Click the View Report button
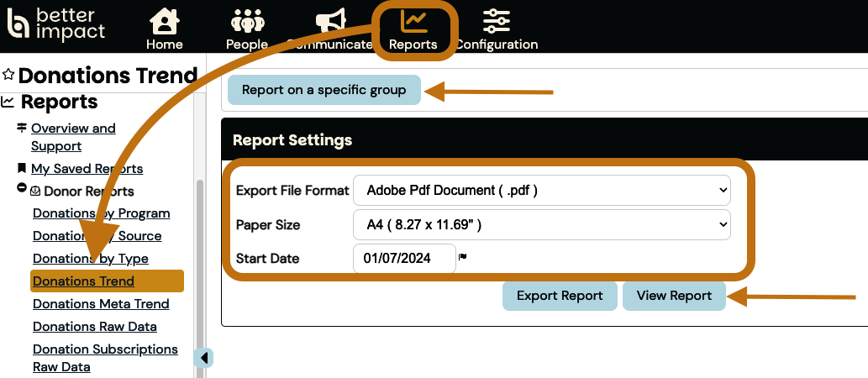 [x=674, y=296]
